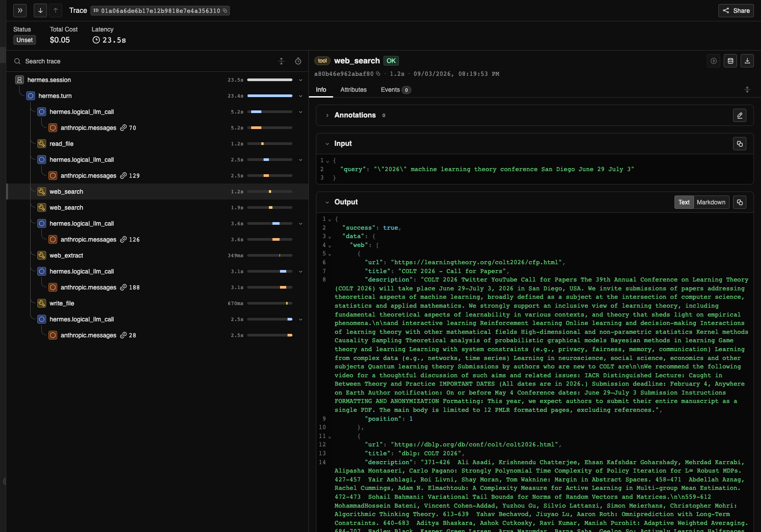Select anthropic.messages span with 129 links
761x532 pixels.
coord(88,176)
